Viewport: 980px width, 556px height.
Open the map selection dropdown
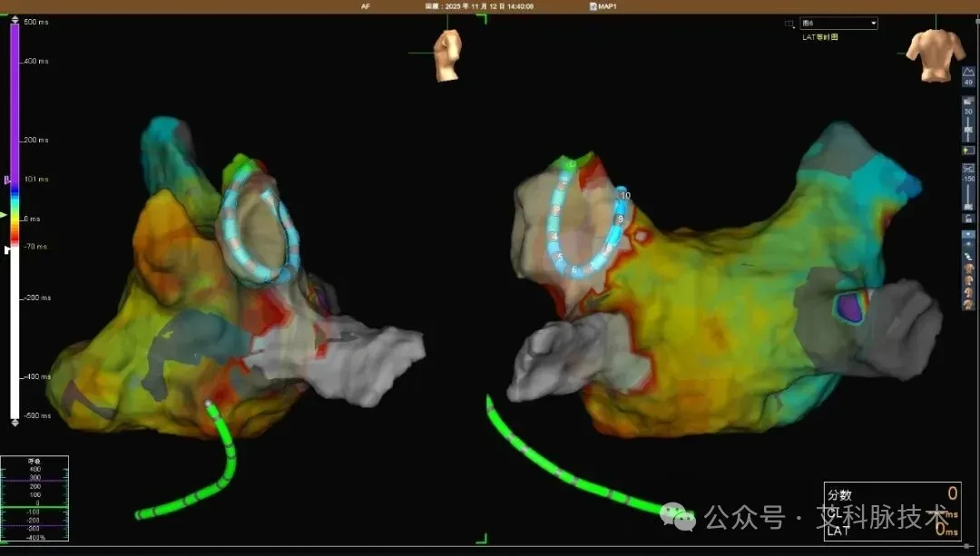coord(838,23)
